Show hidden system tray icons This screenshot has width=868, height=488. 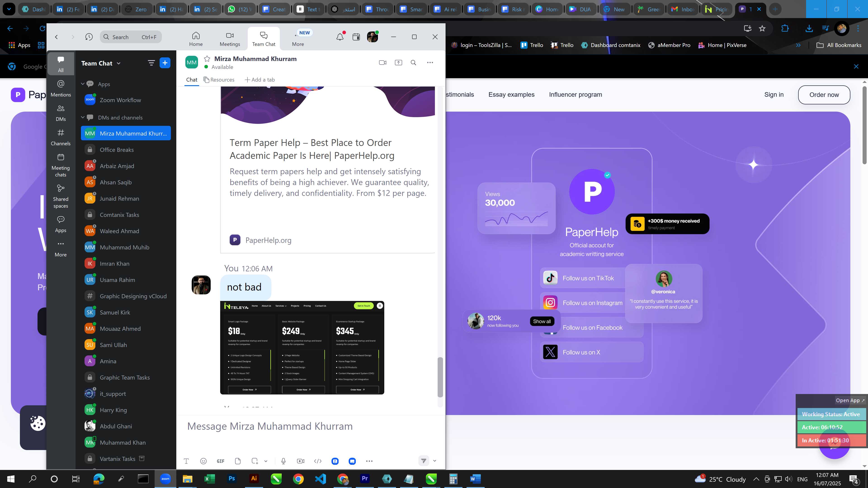[x=756, y=479]
